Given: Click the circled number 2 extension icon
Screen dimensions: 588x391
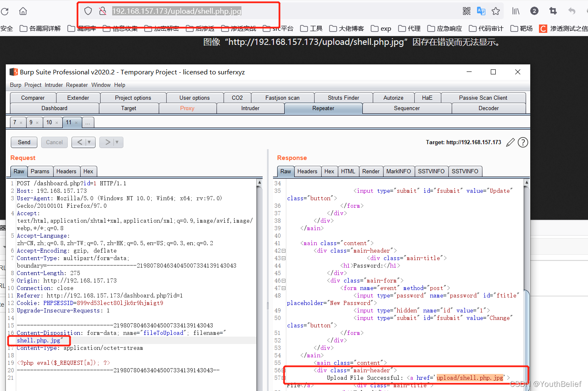Looking at the screenshot, I should [x=534, y=11].
